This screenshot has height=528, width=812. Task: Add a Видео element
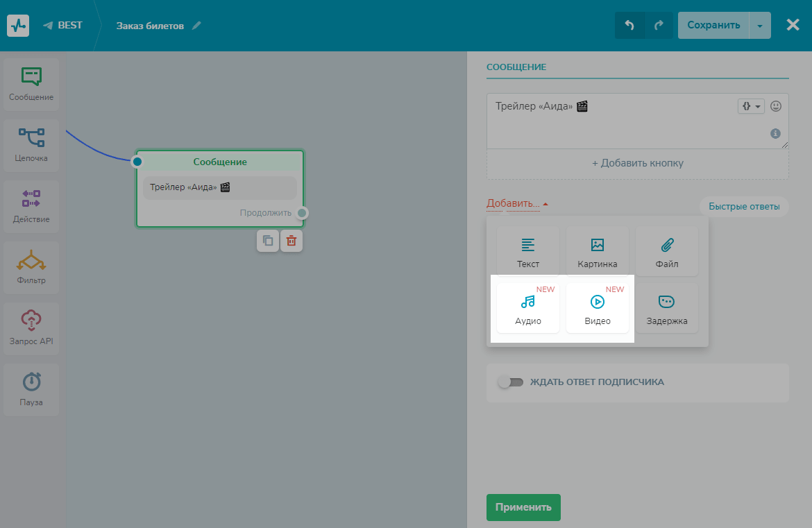point(598,308)
